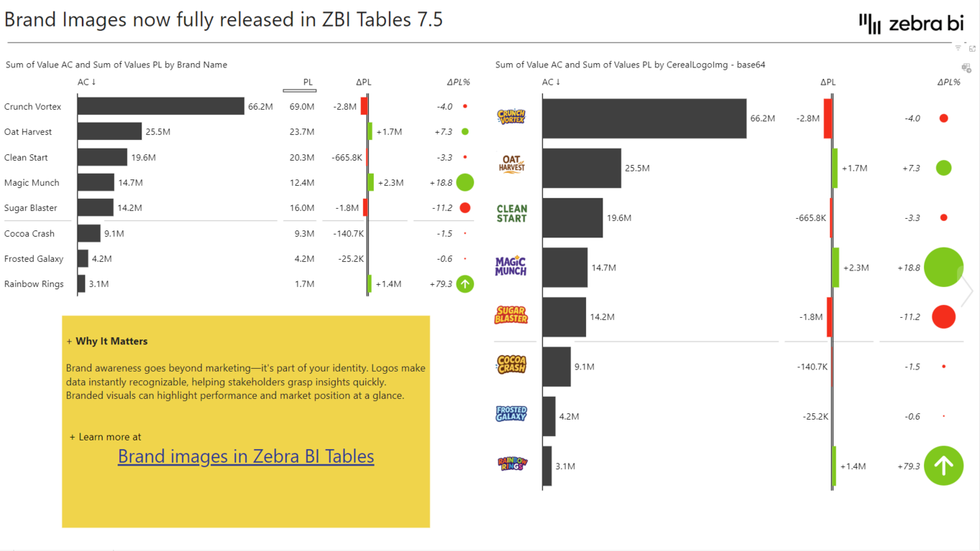This screenshot has height=551, width=980.
Task: Open the Zebra BI chart settings icon
Action: (966, 68)
